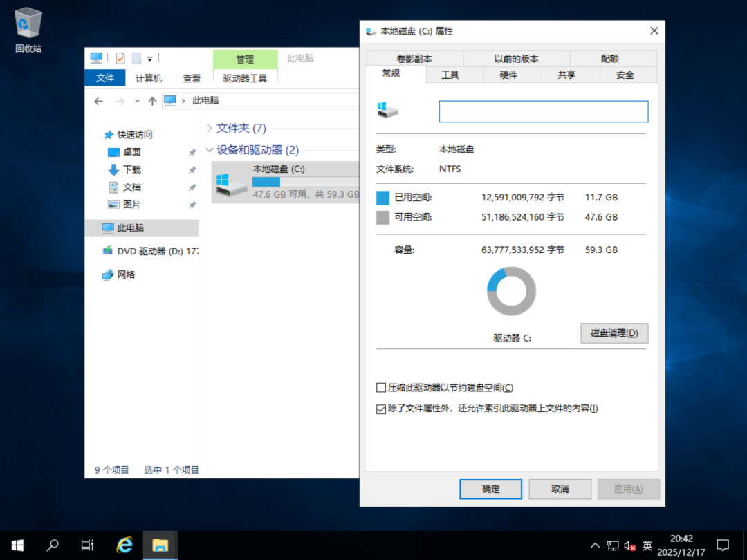Open the 驱动器工具 ribbon tab
The height and width of the screenshot is (560, 747).
pyautogui.click(x=246, y=78)
